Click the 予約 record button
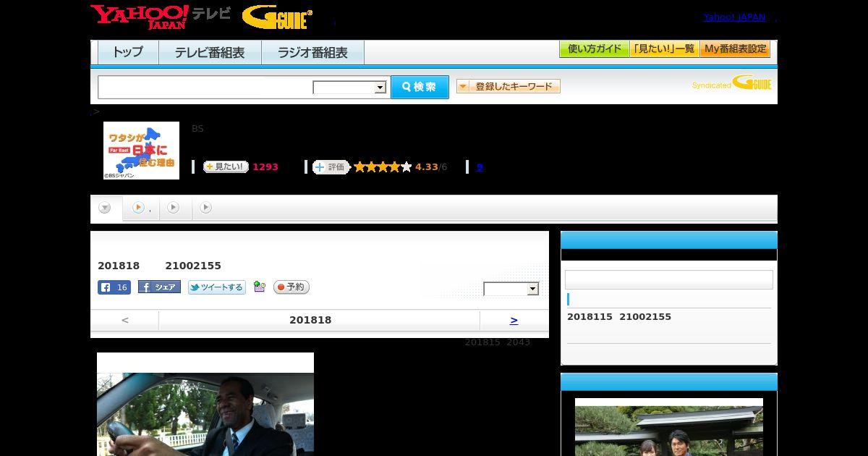The height and width of the screenshot is (456, 868). coord(292,287)
